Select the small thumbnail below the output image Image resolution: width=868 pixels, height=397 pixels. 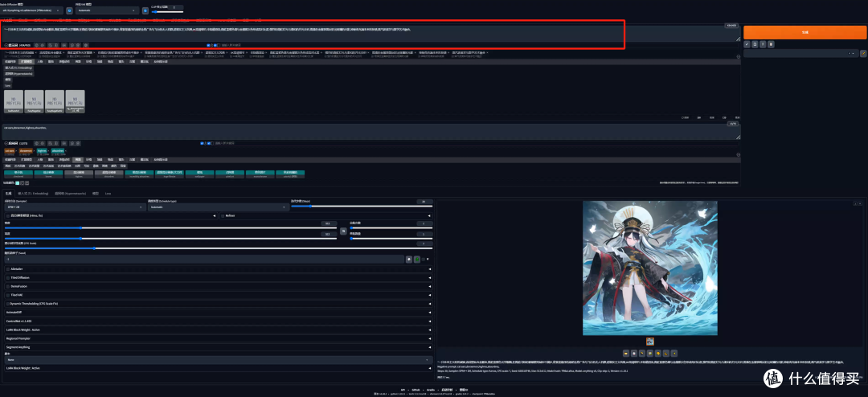pos(650,342)
